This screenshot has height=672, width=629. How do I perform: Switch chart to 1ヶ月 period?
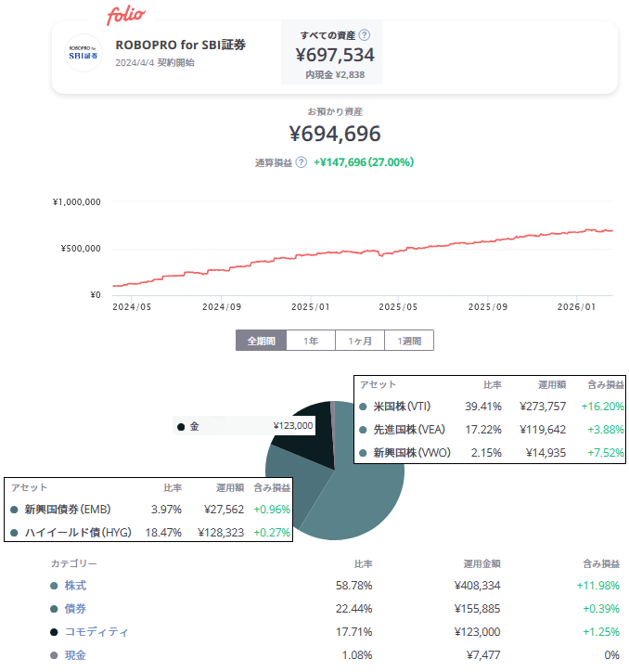pos(360,341)
